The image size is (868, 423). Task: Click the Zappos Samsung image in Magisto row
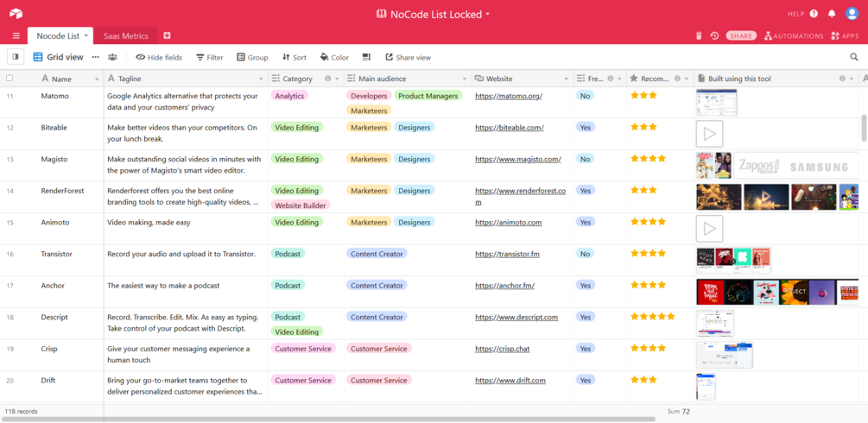(x=796, y=166)
